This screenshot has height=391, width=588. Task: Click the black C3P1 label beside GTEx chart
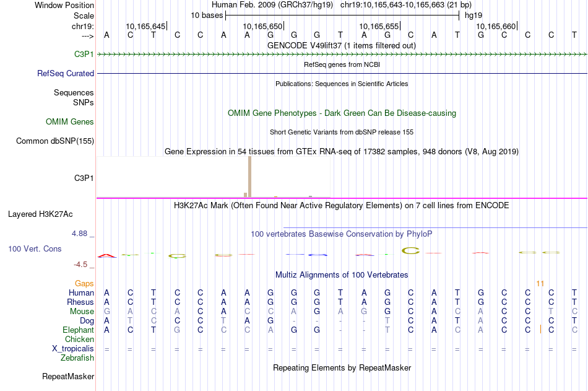84,178
